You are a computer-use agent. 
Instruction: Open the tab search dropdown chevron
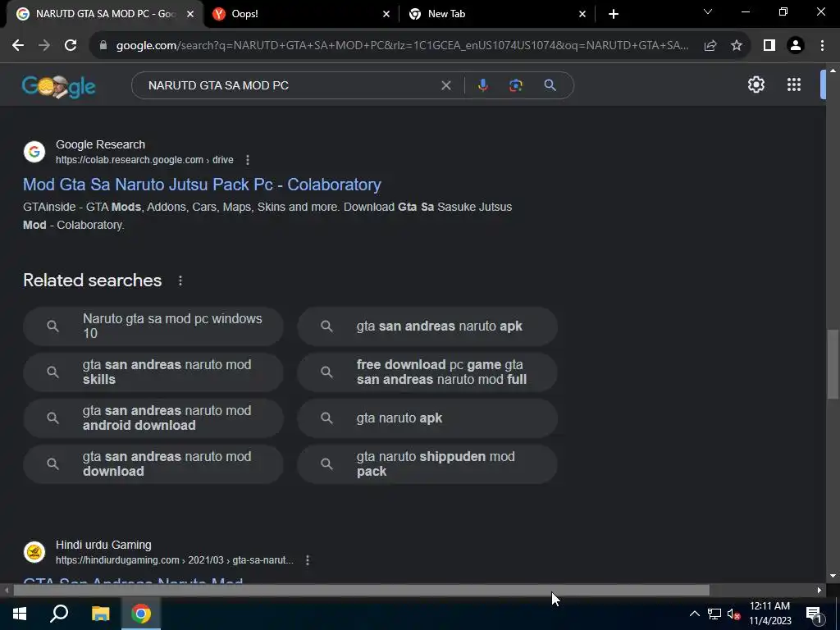(708, 11)
